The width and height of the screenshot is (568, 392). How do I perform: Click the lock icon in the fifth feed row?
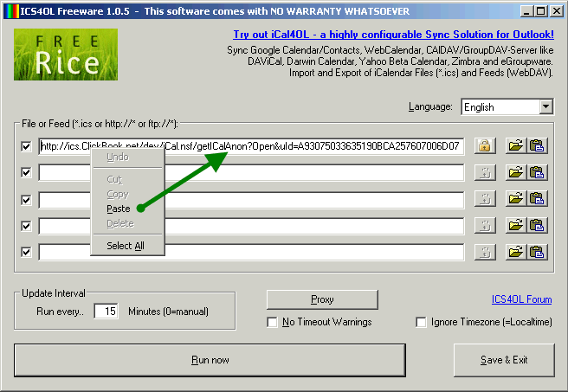485,252
